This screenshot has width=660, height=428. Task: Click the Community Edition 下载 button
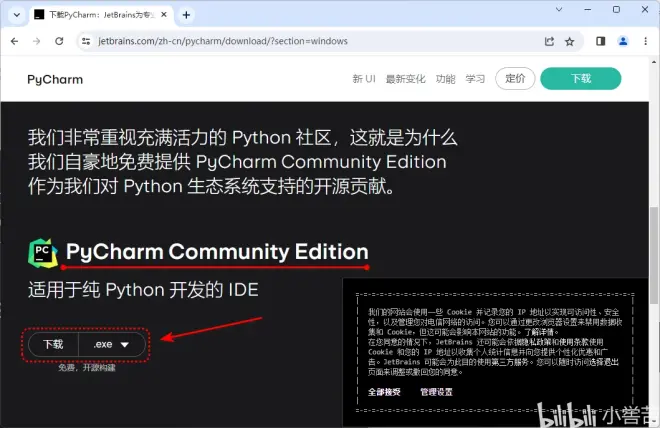tap(53, 344)
